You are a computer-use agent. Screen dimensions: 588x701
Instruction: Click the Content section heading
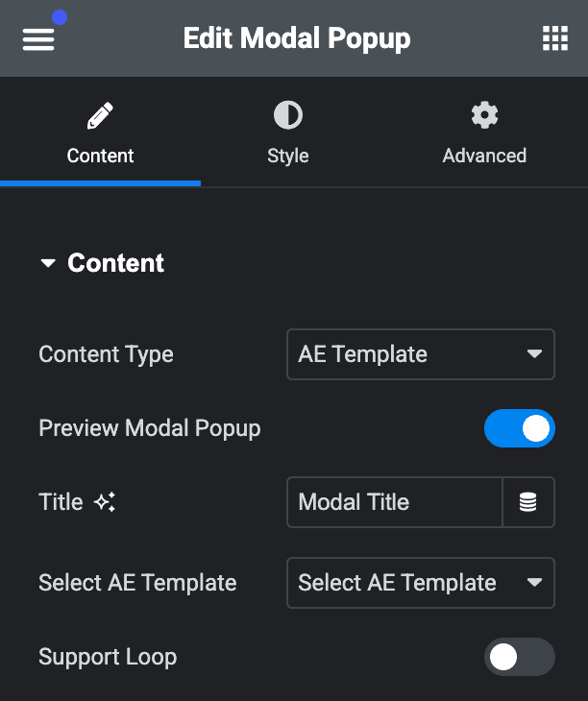pyautogui.click(x=116, y=263)
